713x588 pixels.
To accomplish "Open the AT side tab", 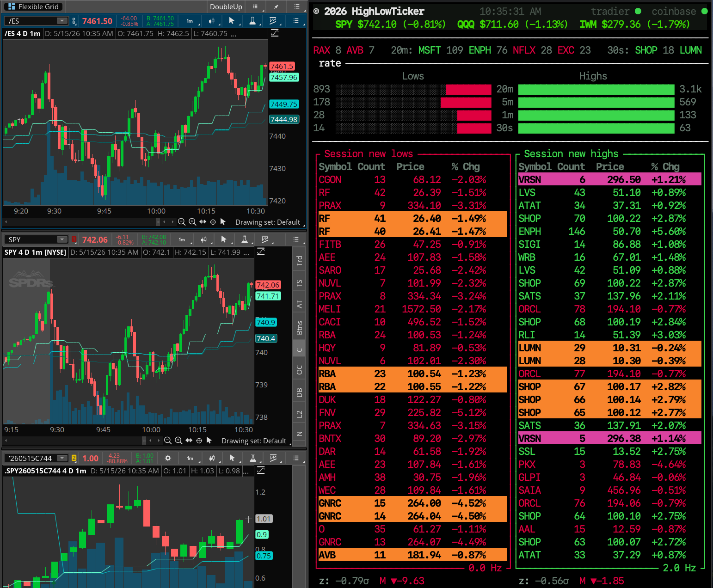I will 300,304.
